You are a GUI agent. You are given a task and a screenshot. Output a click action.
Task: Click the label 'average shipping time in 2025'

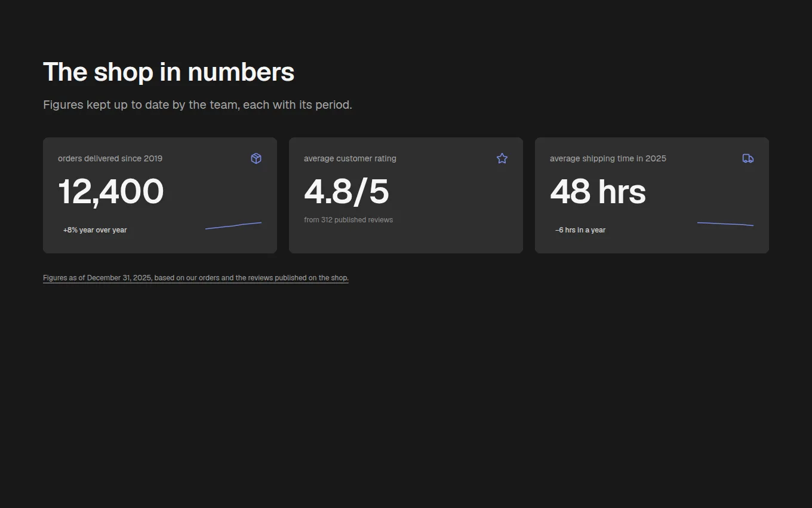click(608, 158)
